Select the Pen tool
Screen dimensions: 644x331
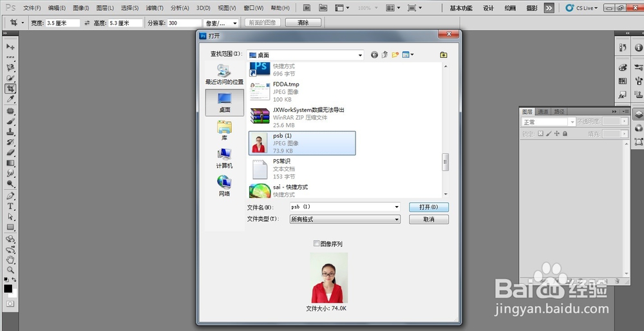point(10,196)
